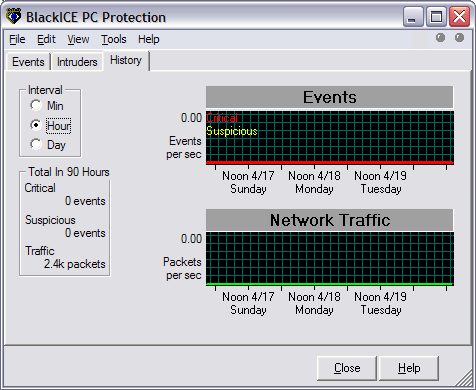Click Noon 4/18 Monday under Network Traffic
The height and width of the screenshot is (390, 476).
(314, 303)
